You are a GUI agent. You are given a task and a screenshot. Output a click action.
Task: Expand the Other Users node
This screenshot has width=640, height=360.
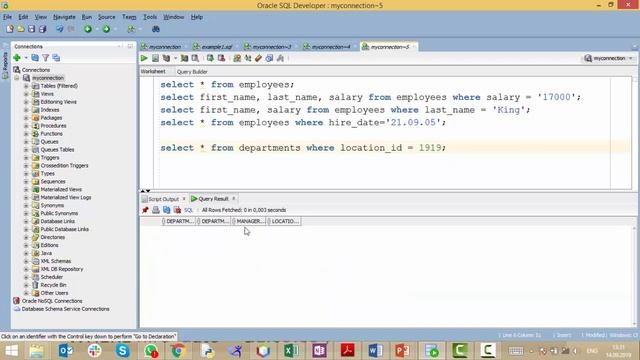(x=26, y=293)
